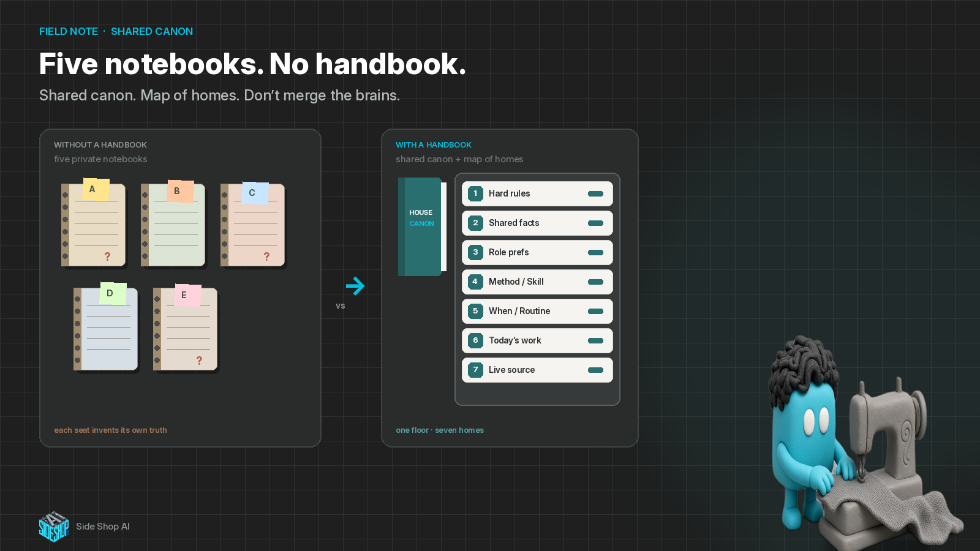Viewport: 980px width, 551px height.
Task: Click the teal pill in the Live source row
Action: [595, 370]
